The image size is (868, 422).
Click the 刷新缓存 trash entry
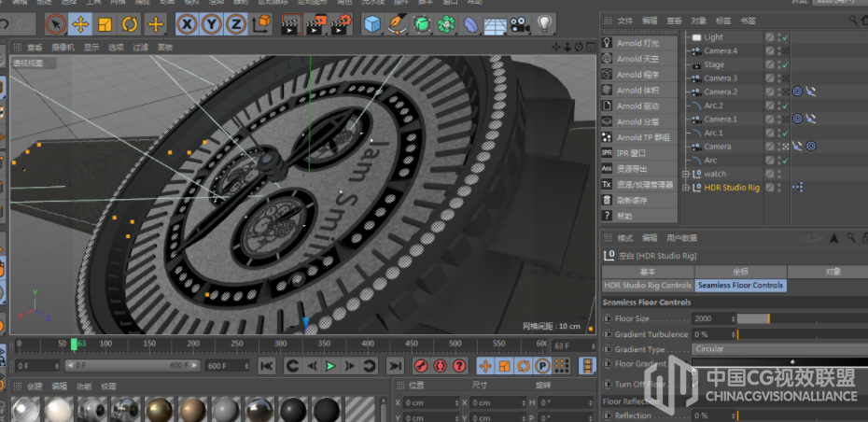(638, 200)
